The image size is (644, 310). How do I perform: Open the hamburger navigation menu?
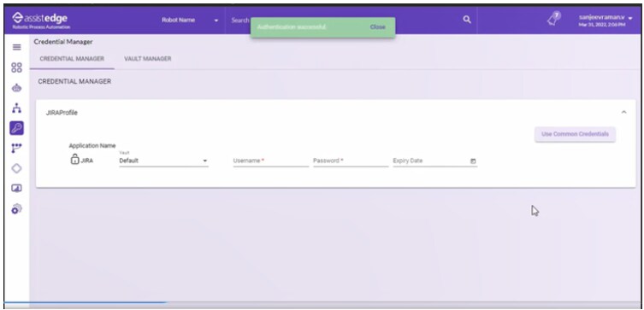(x=16, y=47)
